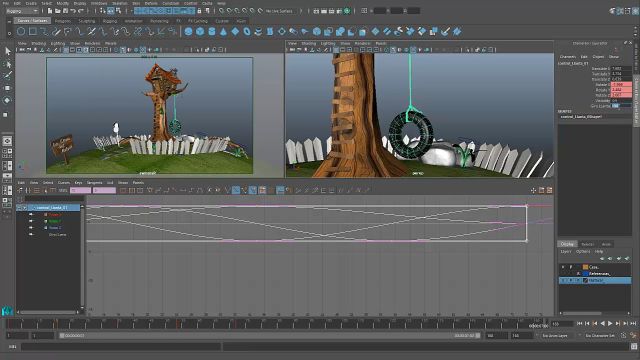This screenshot has width=640, height=360.
Task: Click the Rotate X channel field
Action: coord(621,84)
